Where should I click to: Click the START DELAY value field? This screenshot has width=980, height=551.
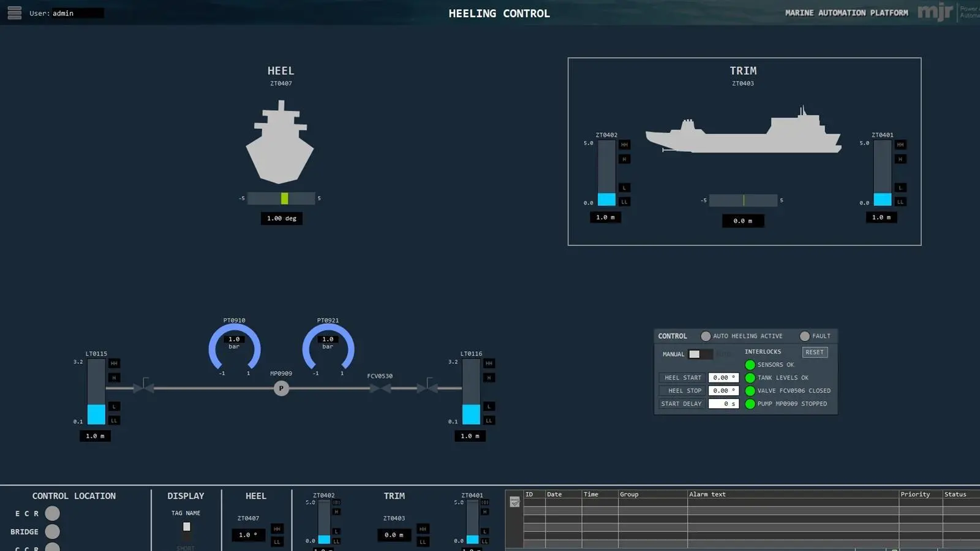pos(724,404)
